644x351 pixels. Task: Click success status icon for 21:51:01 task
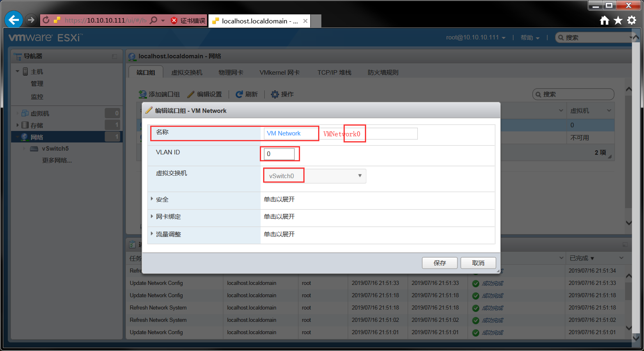[x=476, y=333]
